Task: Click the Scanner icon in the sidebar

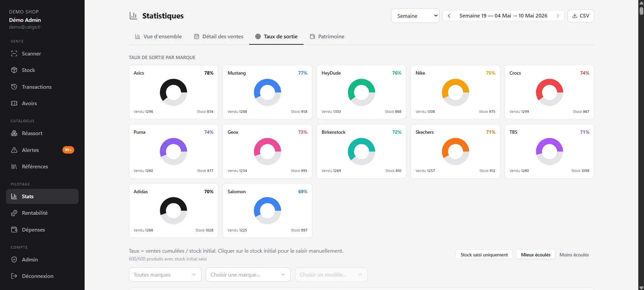Action: 14,53
